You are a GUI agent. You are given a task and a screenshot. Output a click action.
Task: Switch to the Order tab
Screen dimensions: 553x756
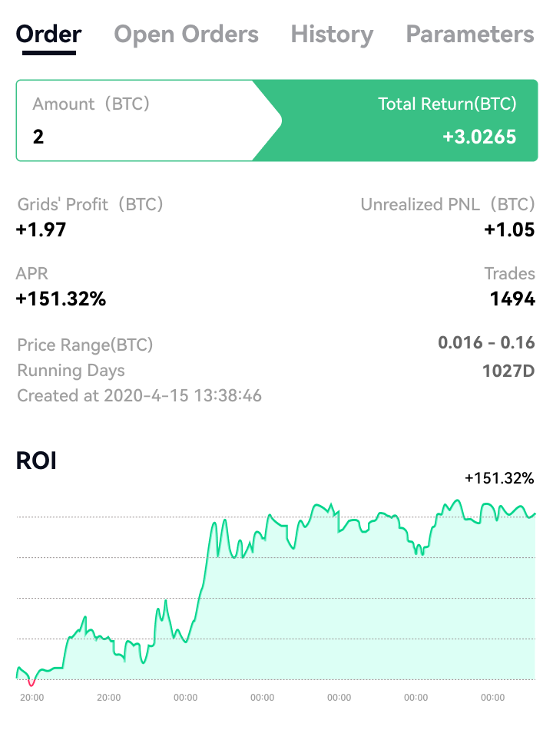click(x=49, y=35)
